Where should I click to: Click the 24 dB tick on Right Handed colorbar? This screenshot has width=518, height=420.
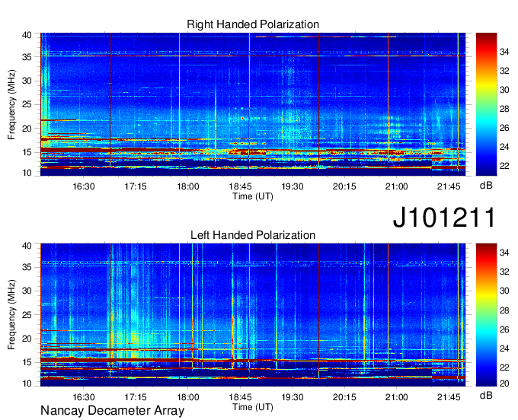pyautogui.click(x=504, y=147)
